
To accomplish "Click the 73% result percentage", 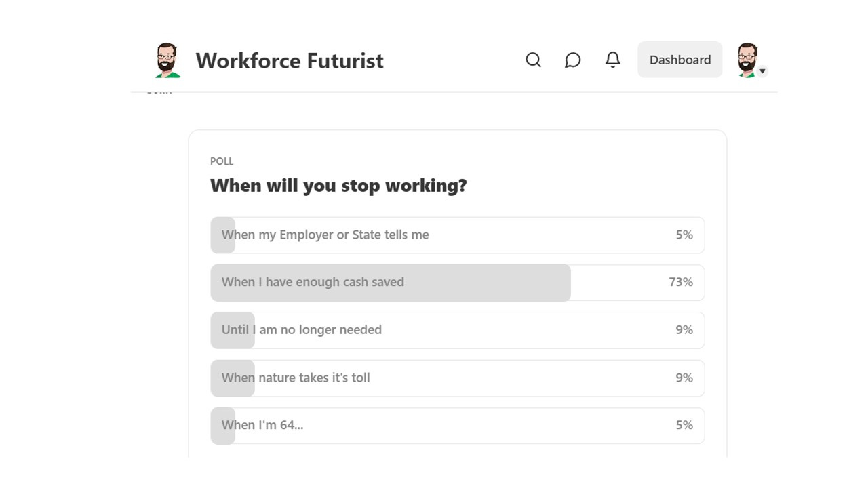I will 681,282.
